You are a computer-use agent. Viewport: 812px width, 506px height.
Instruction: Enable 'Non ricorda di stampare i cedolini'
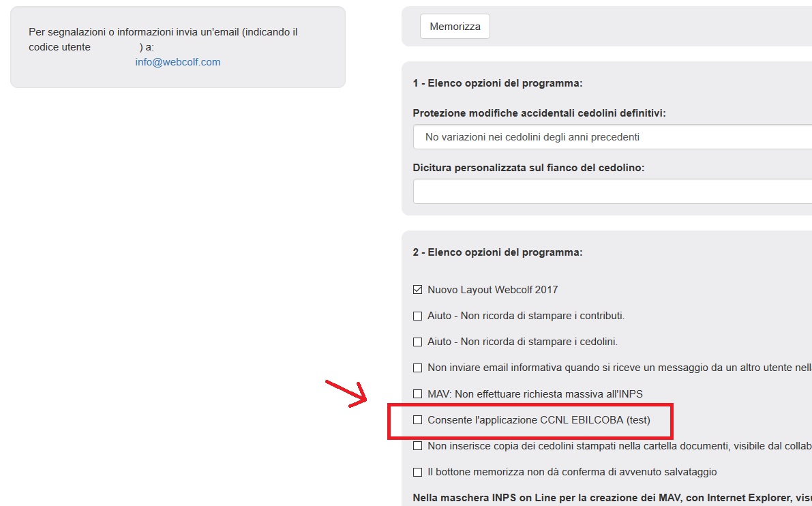[418, 342]
